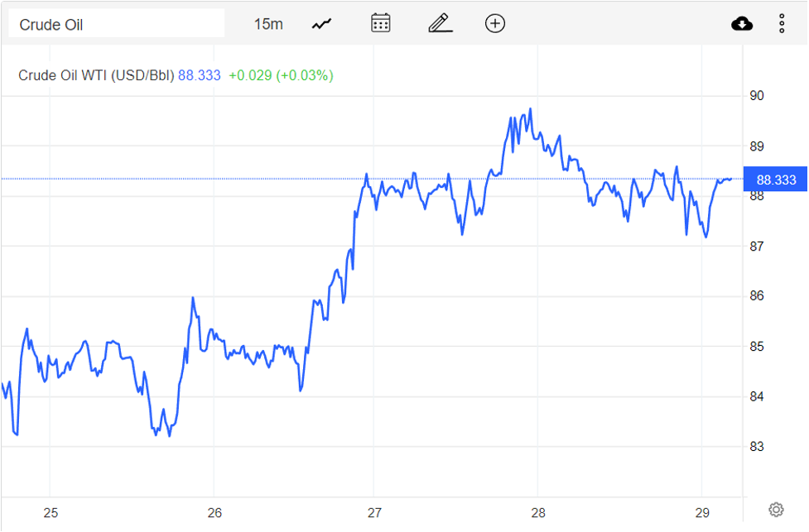Viewport: 809px width, 532px height.
Task: Click the 90 price axis label
Action: click(x=757, y=96)
